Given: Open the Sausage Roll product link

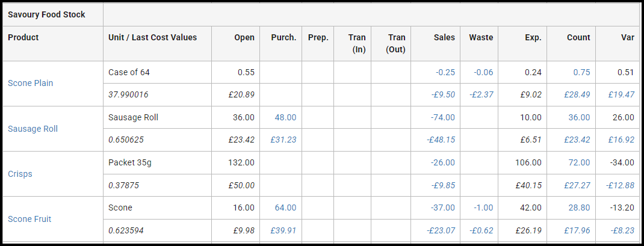Looking at the screenshot, I should (33, 129).
